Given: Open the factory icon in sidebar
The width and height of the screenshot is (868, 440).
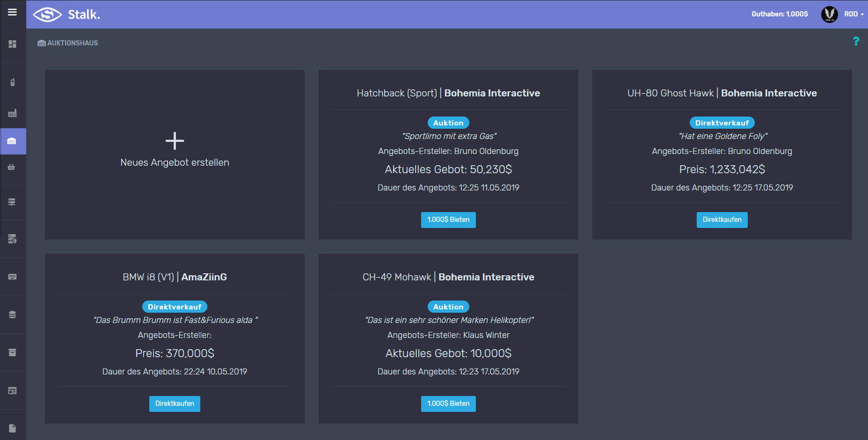Looking at the screenshot, I should tap(13, 113).
